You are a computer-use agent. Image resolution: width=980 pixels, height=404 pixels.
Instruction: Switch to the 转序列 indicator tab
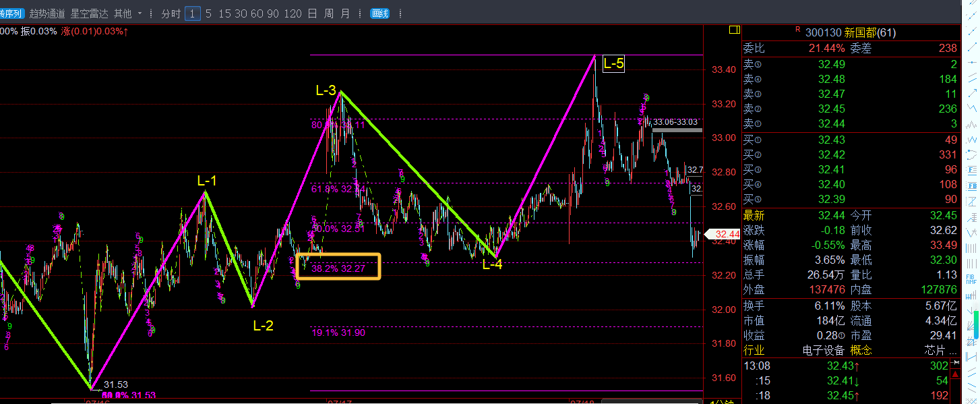11,13
